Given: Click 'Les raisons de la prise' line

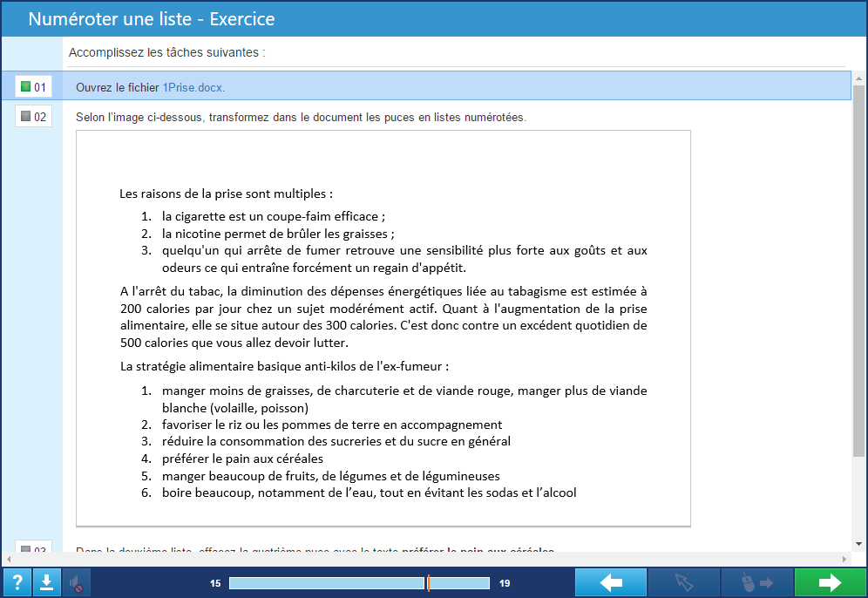Looking at the screenshot, I should point(226,194).
